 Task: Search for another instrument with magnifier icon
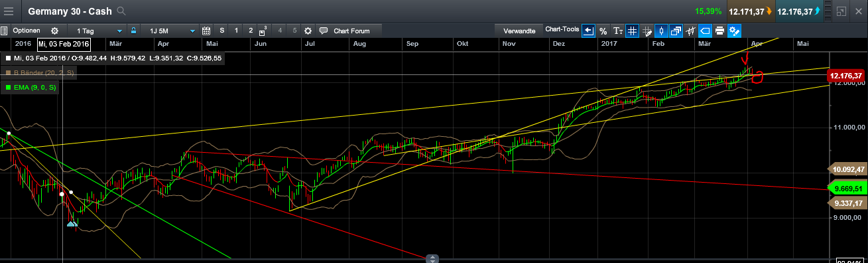121,11
